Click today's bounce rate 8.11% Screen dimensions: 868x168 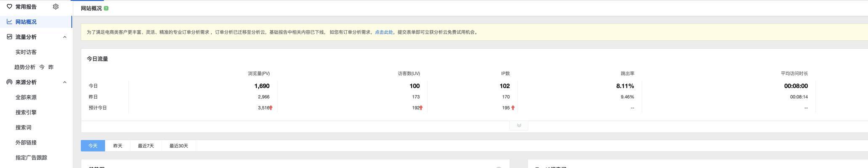tap(625, 86)
